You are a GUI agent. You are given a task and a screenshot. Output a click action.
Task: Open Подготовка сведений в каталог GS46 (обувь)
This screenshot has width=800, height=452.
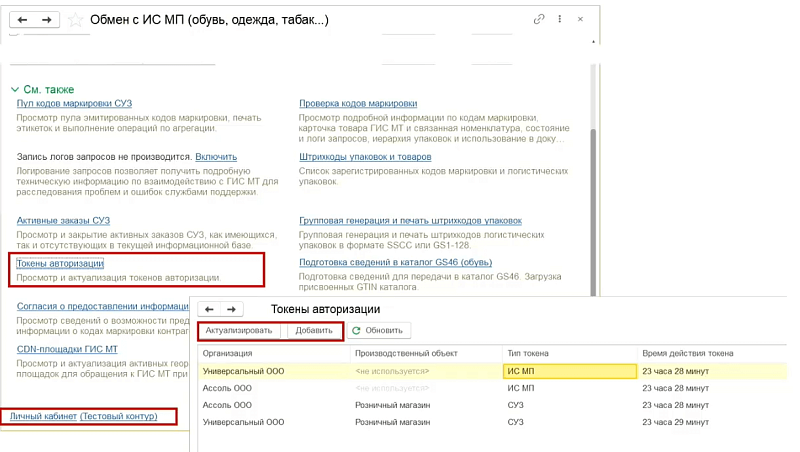pyautogui.click(x=395, y=263)
